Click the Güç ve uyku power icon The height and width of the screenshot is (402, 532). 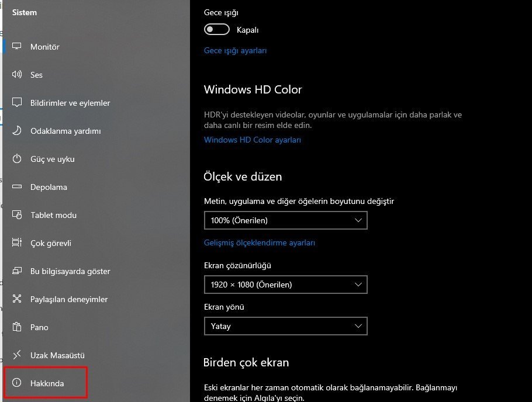(x=16, y=159)
